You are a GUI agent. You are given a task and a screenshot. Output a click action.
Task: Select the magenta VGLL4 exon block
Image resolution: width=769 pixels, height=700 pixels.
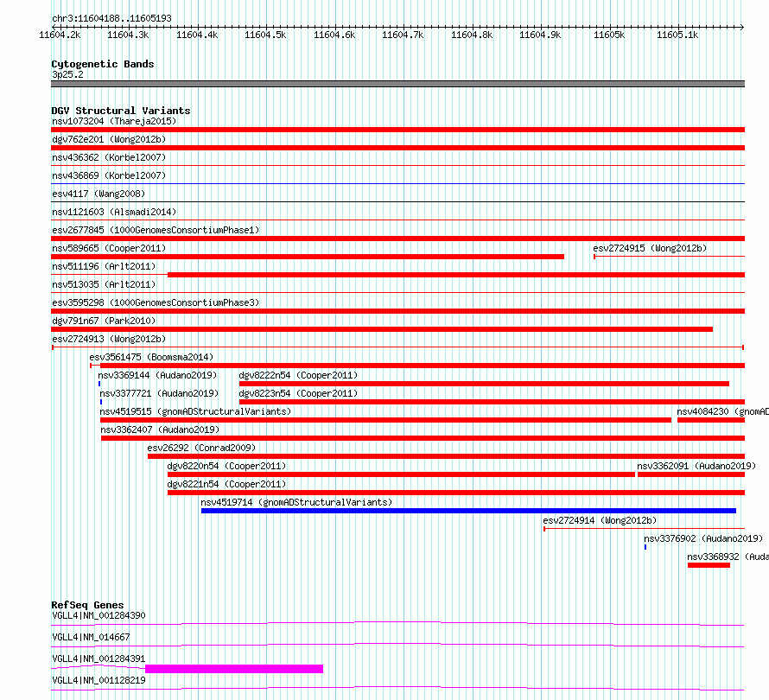click(234, 669)
